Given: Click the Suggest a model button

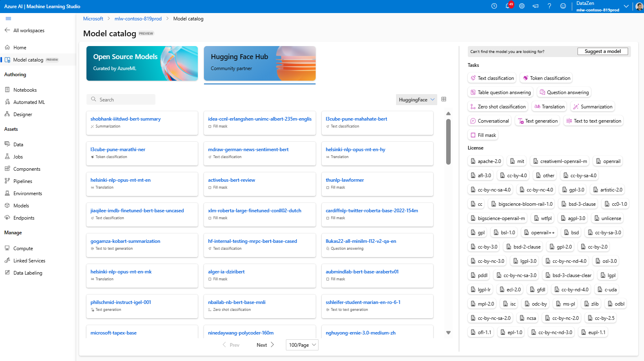Looking at the screenshot, I should (x=602, y=51).
